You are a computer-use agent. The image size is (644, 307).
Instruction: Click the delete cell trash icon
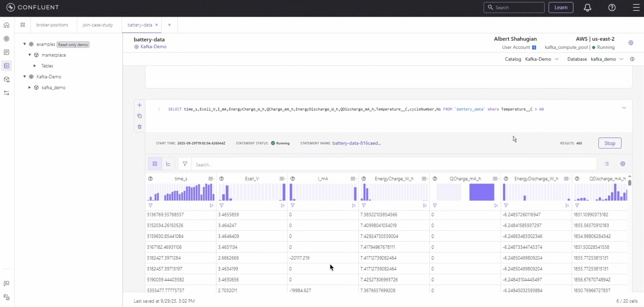pos(139,127)
